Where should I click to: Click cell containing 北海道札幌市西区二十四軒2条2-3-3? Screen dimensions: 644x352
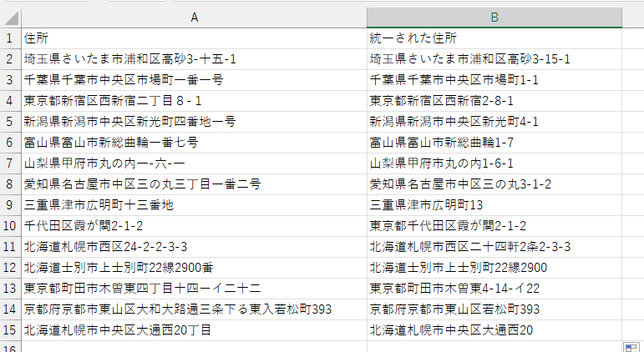point(494,247)
